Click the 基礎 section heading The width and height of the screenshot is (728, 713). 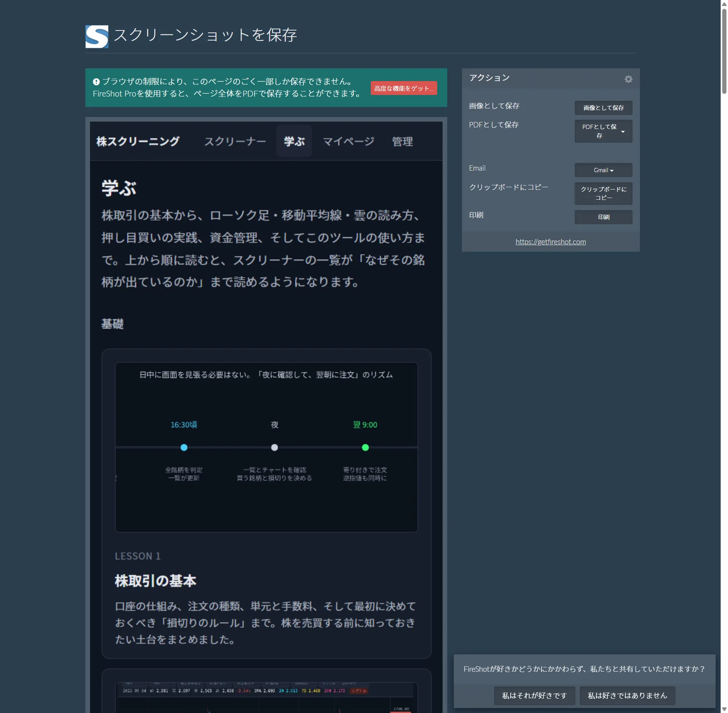click(x=112, y=324)
